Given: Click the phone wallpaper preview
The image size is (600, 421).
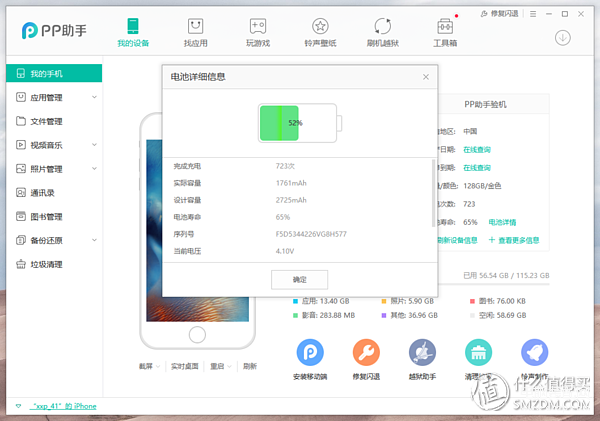Looking at the screenshot, I should pyautogui.click(x=197, y=309).
